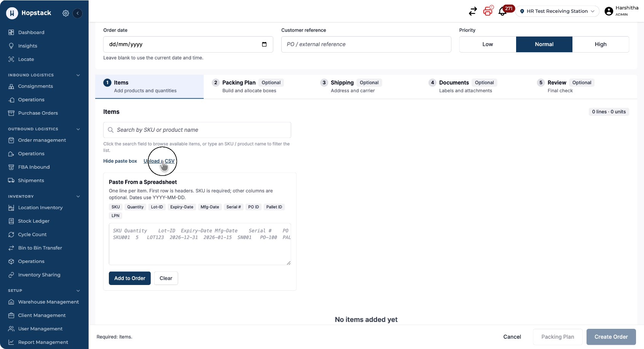The height and width of the screenshot is (349, 644).
Task: Click the user avatar icon
Action: (609, 11)
